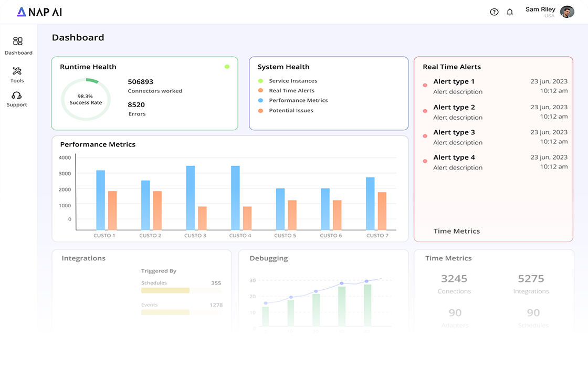Viewport: 588px width, 378px height.
Task: Click the orange bar for CUSTO 6
Action: [337, 215]
